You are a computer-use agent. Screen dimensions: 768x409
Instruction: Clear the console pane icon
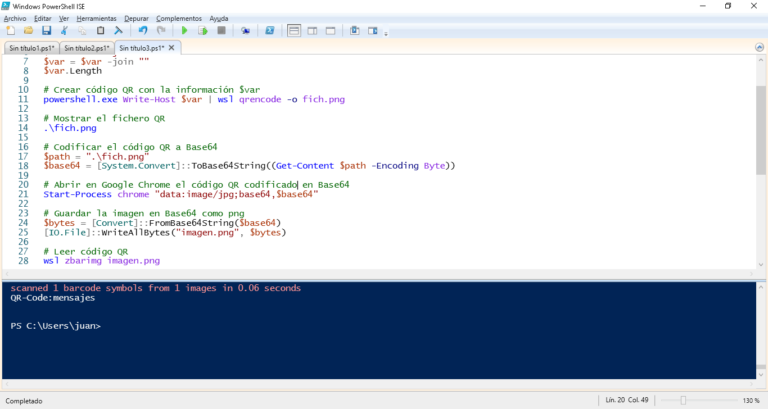119,31
